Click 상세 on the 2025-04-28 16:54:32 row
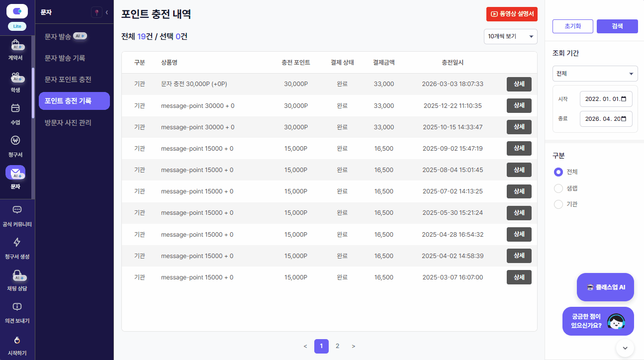 [519, 234]
